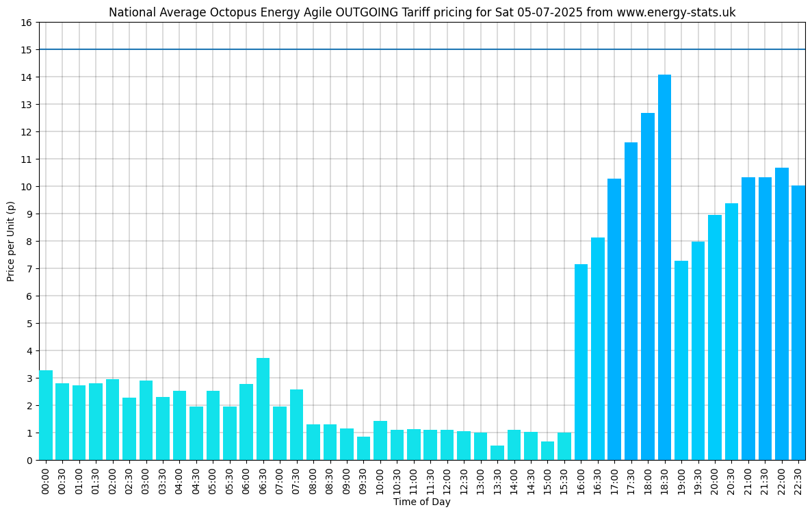Click the 03:00 price bar
This screenshot has width=812, height=514.
[146, 420]
